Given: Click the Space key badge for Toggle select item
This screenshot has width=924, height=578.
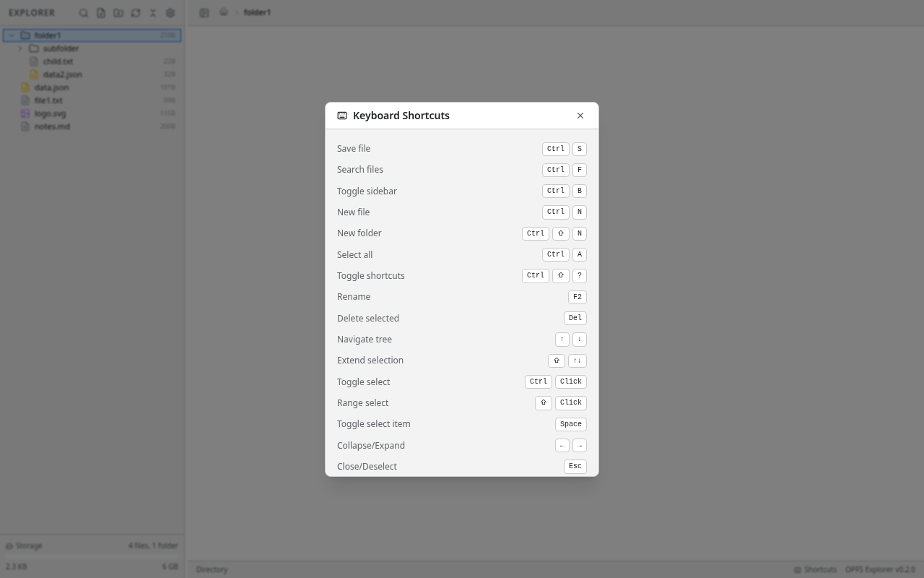Looking at the screenshot, I should click(x=571, y=424).
